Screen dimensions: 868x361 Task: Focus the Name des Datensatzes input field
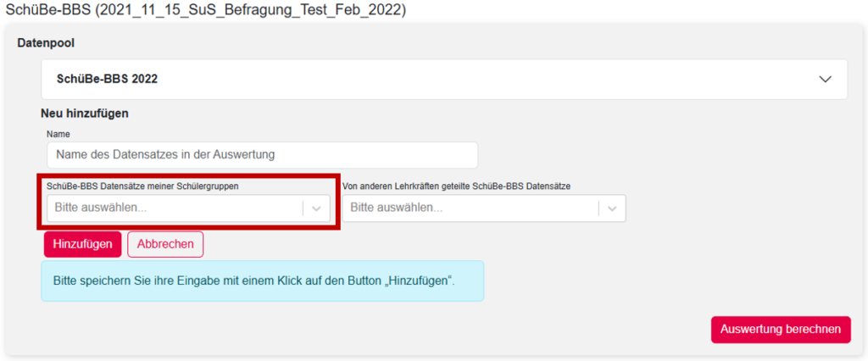pos(262,155)
